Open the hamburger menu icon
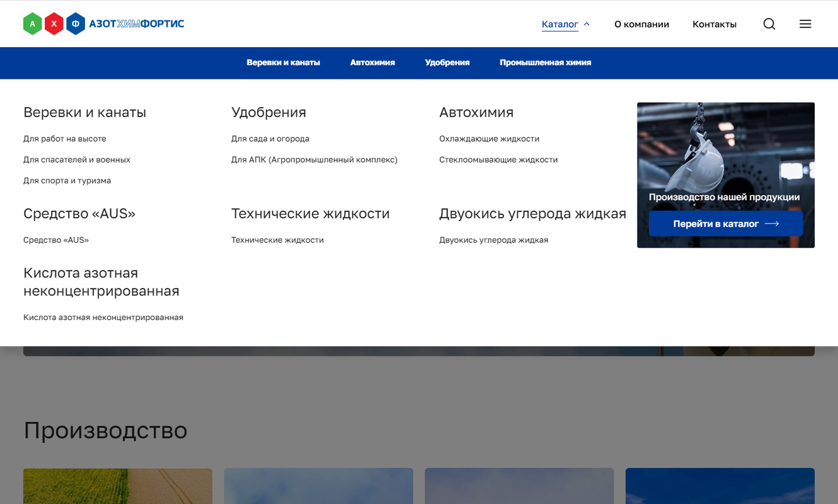The width and height of the screenshot is (838, 504). pyautogui.click(x=805, y=24)
